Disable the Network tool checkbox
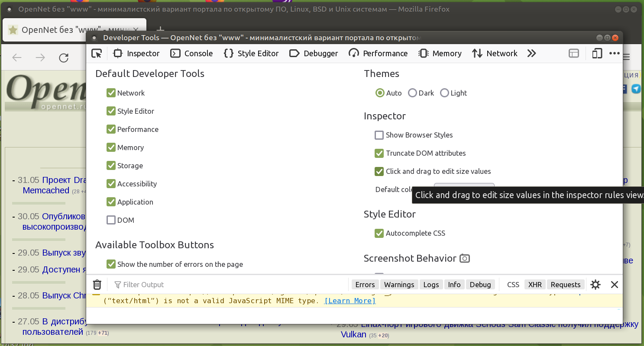Image resolution: width=644 pixels, height=346 pixels. pos(111,93)
